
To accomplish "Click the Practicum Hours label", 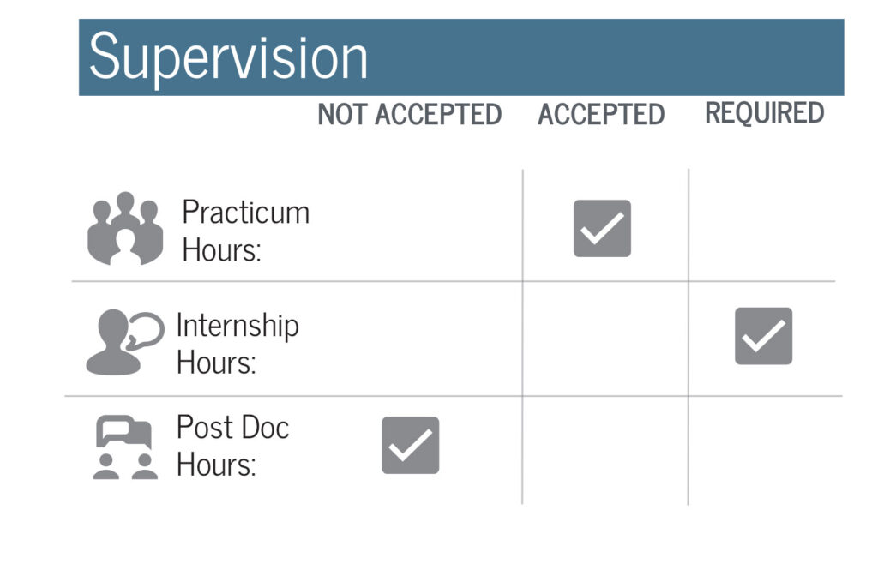I will pos(245,231).
